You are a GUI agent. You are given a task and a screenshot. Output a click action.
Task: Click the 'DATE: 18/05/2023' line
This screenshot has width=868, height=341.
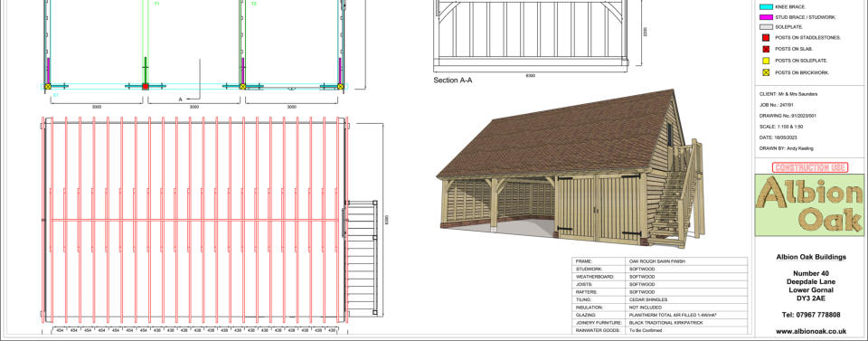778,137
